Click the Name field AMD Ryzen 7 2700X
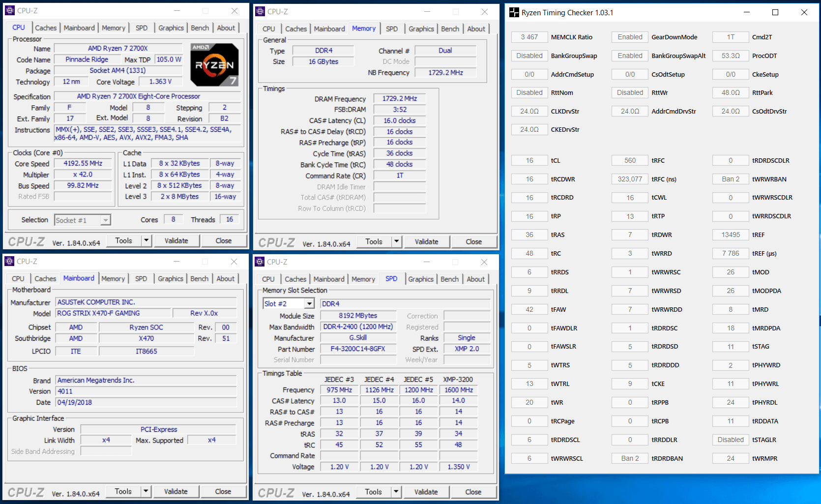The height and width of the screenshot is (504, 821). (x=118, y=48)
